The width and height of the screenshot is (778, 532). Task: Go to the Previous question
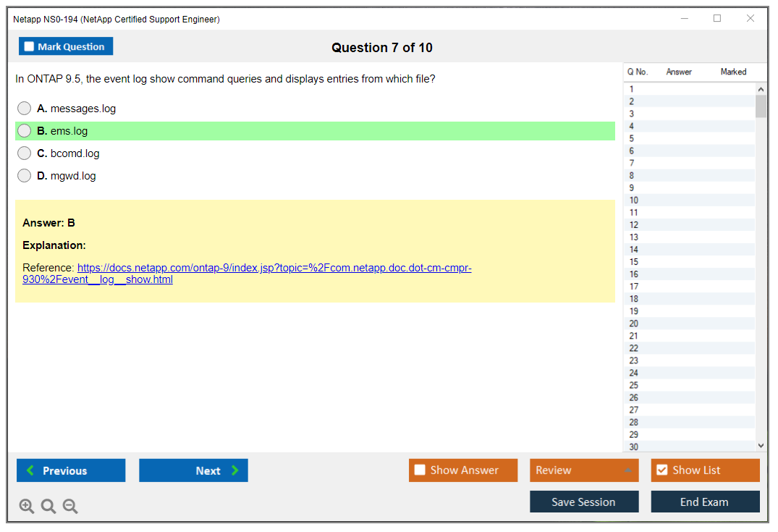pos(71,470)
